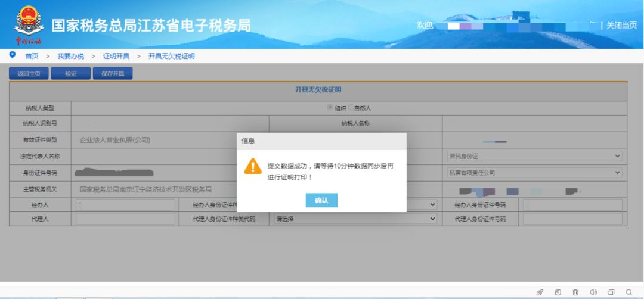Click the 代理人 input field

125,219
